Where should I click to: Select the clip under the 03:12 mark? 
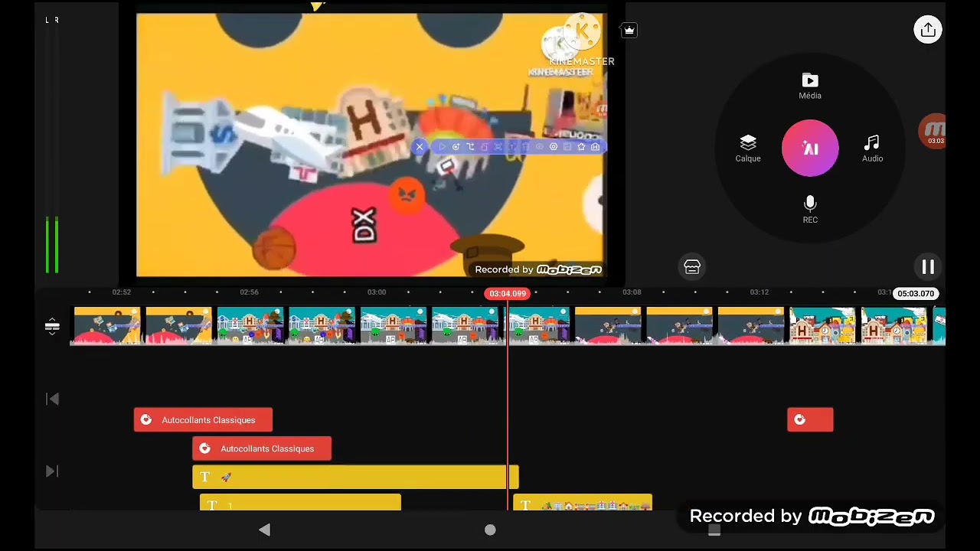(x=751, y=326)
